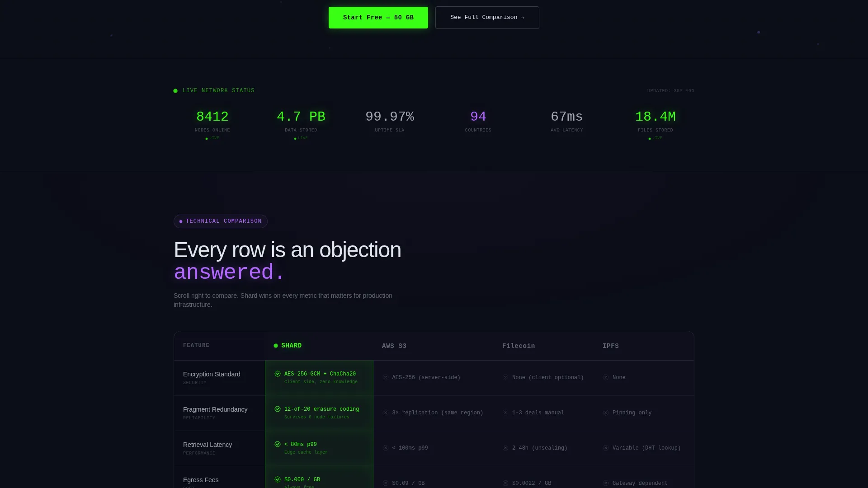Click the cross icon beside None (client optional)

click(505, 377)
